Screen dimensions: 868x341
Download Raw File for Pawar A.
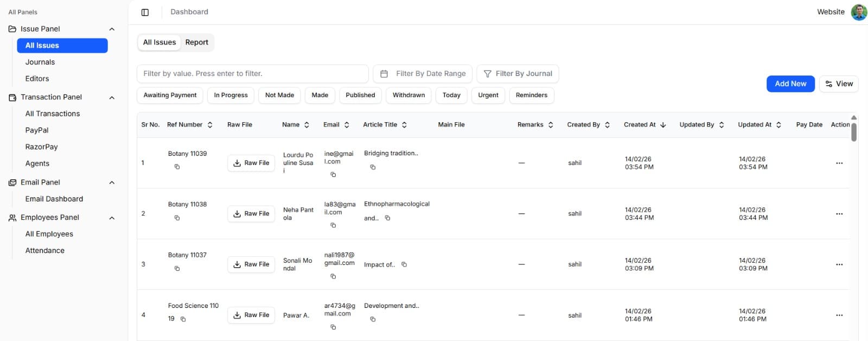(x=251, y=315)
